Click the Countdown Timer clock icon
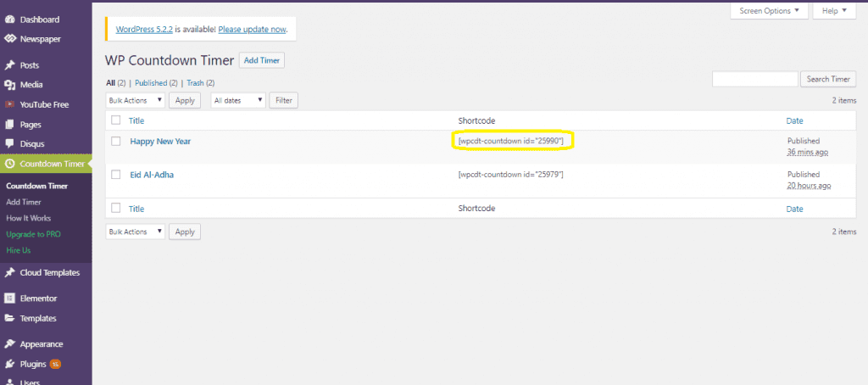The image size is (868, 385). click(9, 164)
